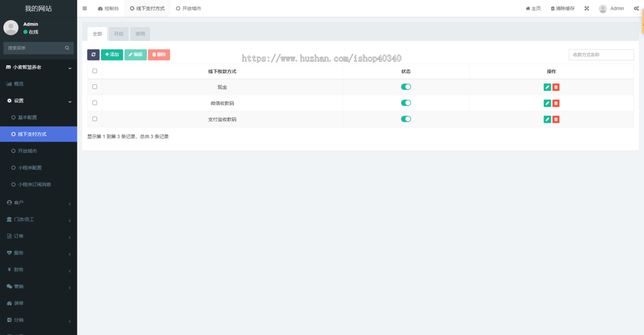
Task: Delete the 微信收款码 row via trash icon
Action: coord(556,103)
